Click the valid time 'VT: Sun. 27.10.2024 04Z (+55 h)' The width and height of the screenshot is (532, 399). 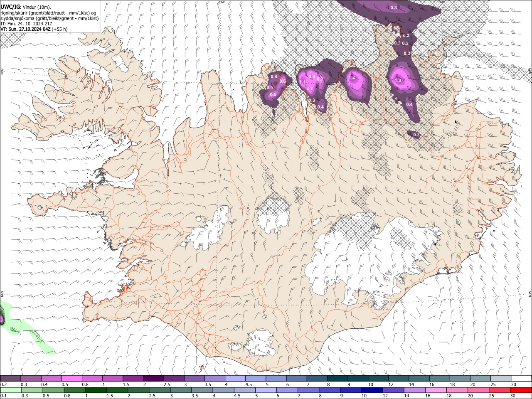pyautogui.click(x=34, y=29)
